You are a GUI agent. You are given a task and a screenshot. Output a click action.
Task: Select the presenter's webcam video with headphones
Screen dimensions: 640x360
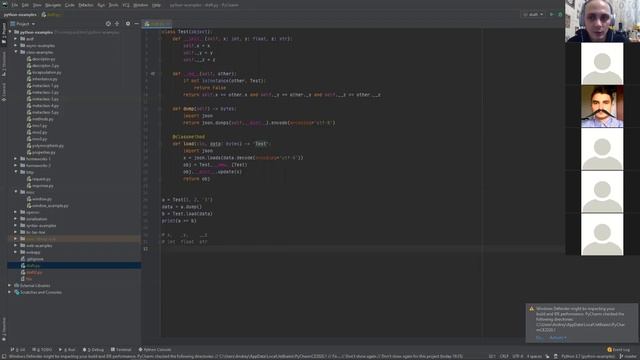(602, 21)
